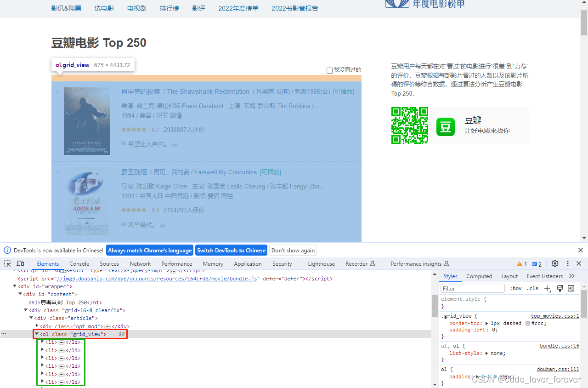Toggle the 我没看过的 checkbox
588x388 pixels.
329,70
